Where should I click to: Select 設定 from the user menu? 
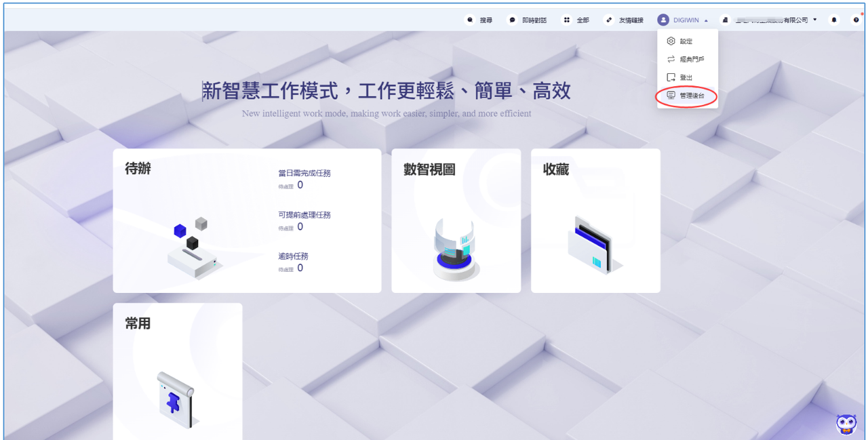tap(686, 41)
